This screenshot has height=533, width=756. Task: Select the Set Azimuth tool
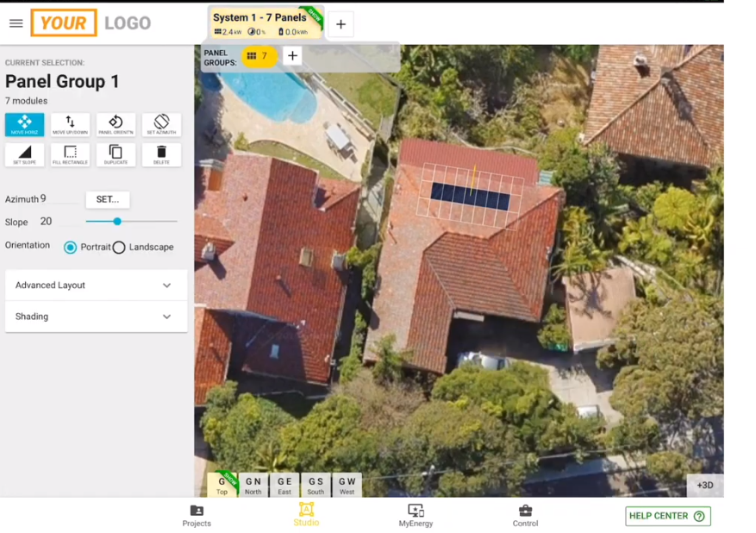[x=161, y=123]
